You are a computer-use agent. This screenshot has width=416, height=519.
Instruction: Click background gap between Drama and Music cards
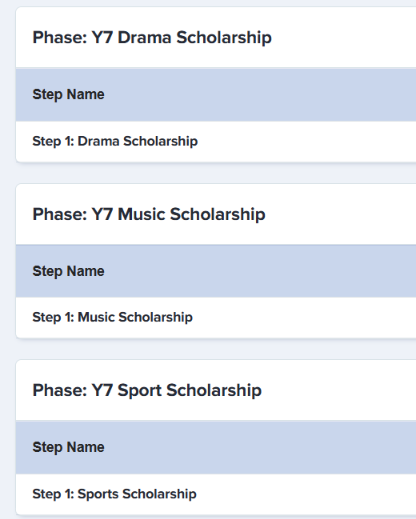click(x=216, y=173)
